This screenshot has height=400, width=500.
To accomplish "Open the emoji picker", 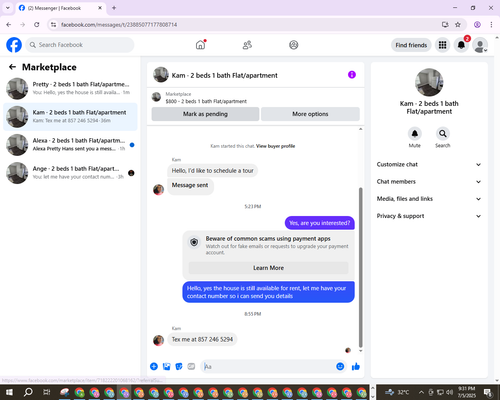I will pyautogui.click(x=340, y=367).
